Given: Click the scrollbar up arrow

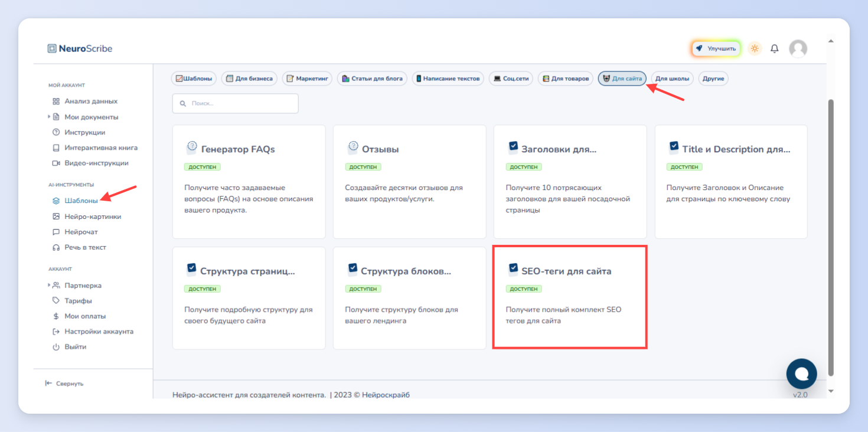Looking at the screenshot, I should 831,41.
